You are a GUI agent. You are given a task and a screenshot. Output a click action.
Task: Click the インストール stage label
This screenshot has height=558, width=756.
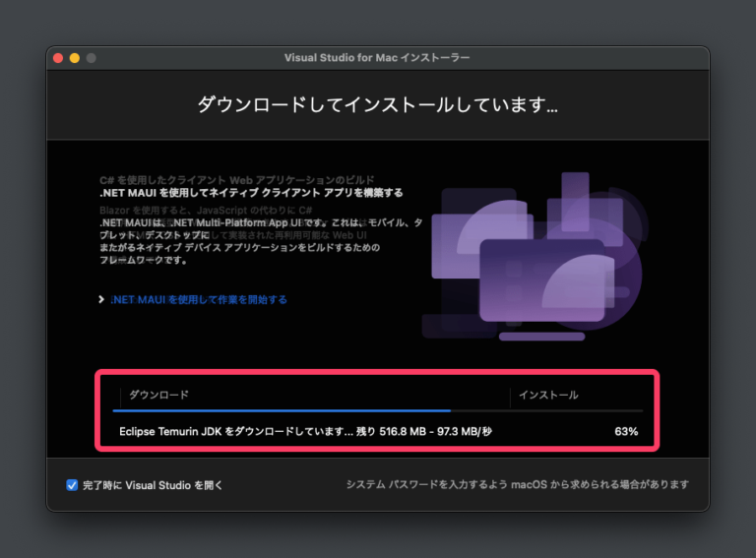point(548,396)
